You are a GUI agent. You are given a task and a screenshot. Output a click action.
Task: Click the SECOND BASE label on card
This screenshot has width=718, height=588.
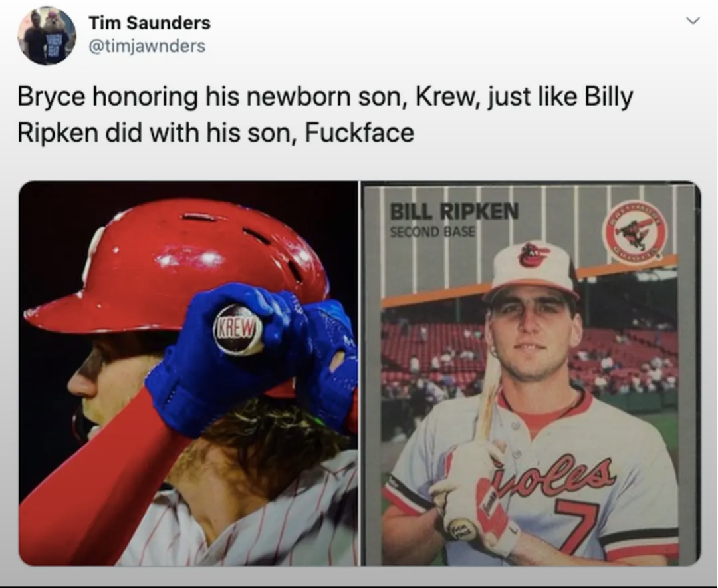tap(432, 232)
